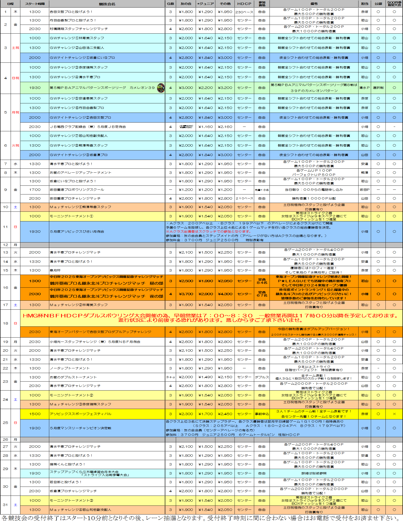Click the 友の会 column header
The width and height of the screenshot is (403, 532).
point(186,4)
